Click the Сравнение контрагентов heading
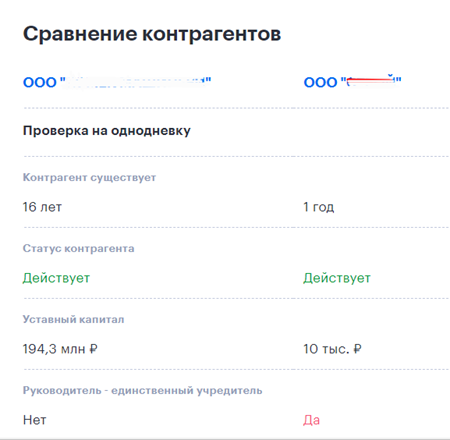The image size is (450, 440). click(152, 34)
